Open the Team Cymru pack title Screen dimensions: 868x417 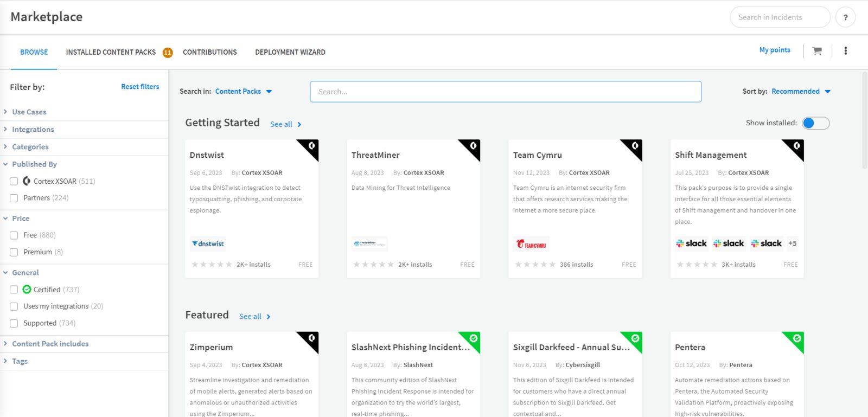click(x=538, y=155)
